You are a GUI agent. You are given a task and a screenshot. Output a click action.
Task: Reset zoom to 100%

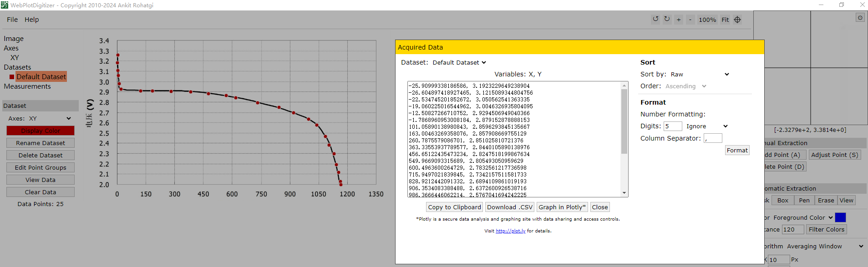707,20
